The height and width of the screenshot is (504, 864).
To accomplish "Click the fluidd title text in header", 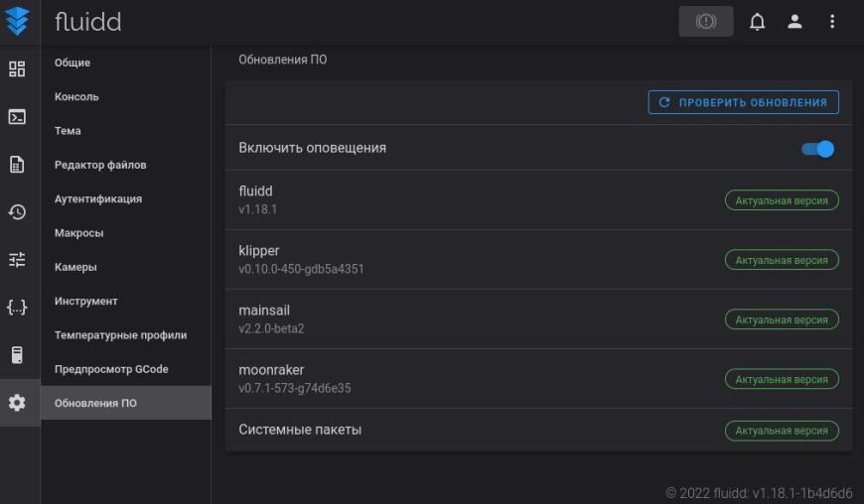I will (x=87, y=22).
